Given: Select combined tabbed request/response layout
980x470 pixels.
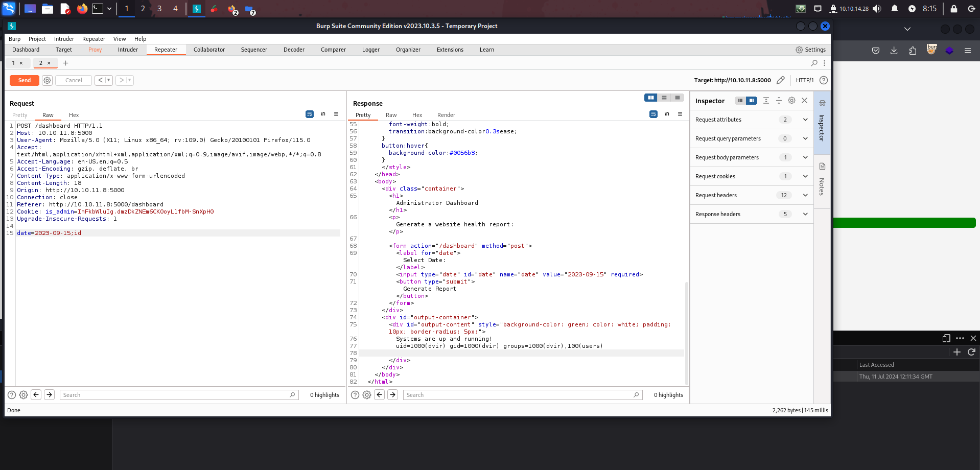Looking at the screenshot, I should (678, 98).
